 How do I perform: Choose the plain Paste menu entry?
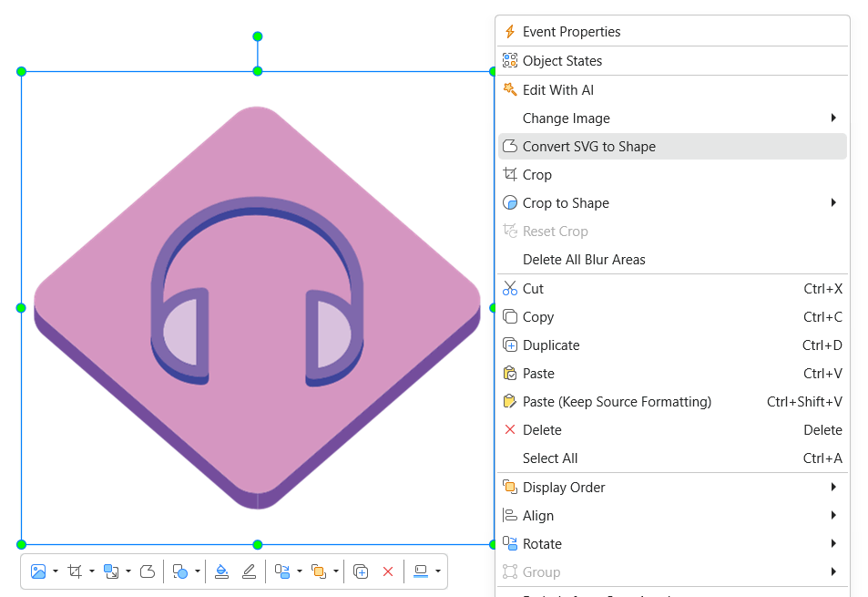[x=672, y=374]
